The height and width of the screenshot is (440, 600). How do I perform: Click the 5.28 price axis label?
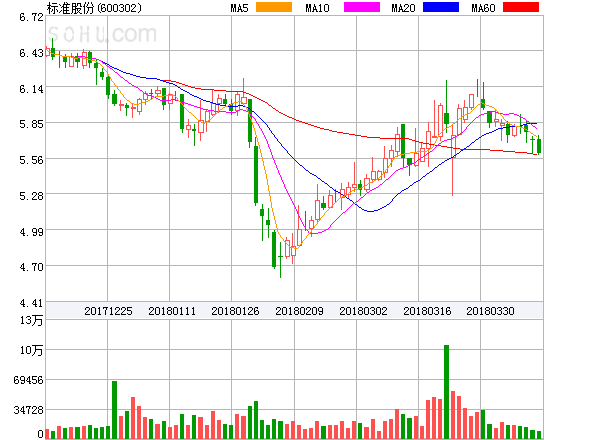tap(31, 196)
